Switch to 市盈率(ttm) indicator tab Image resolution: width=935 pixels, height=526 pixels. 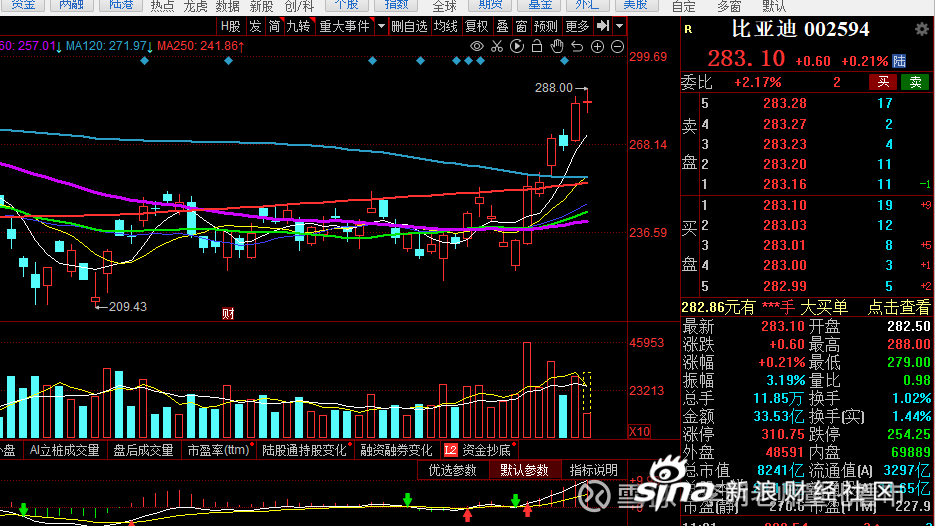(x=218, y=450)
